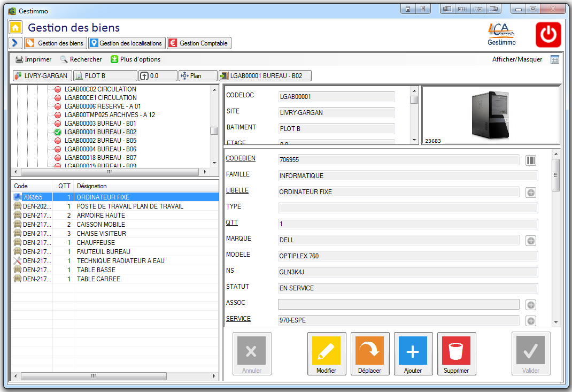Click the yellow home icon
This screenshot has height=392, width=572.
[16, 28]
